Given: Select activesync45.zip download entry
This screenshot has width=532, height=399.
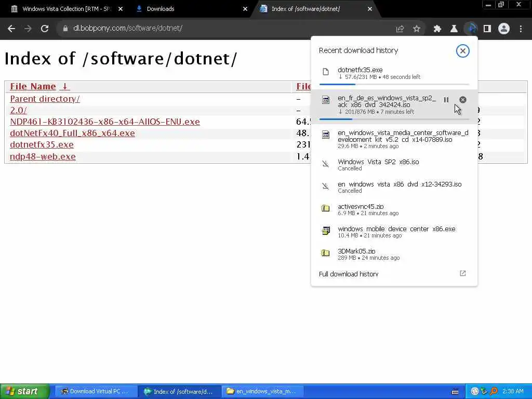Looking at the screenshot, I should tap(394, 209).
